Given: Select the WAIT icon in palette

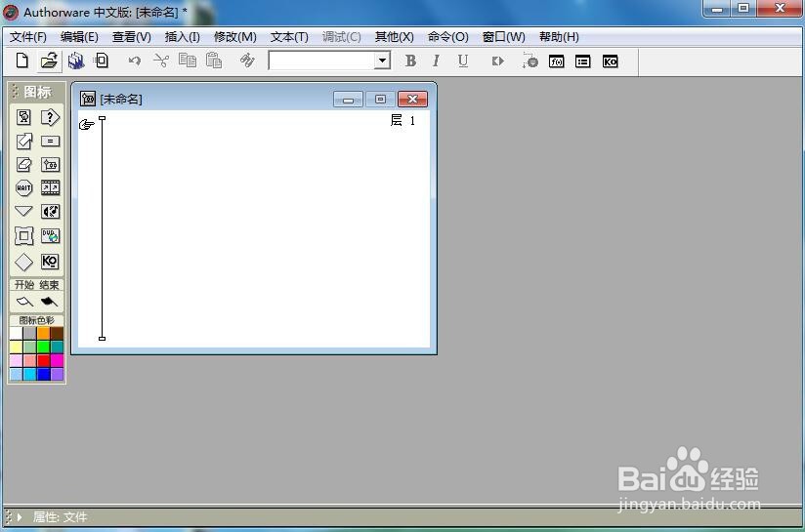Looking at the screenshot, I should 23,187.
